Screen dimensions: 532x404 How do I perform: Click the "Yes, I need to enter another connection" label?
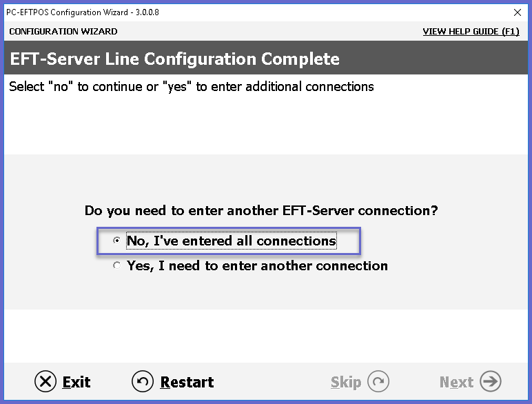pos(257,265)
